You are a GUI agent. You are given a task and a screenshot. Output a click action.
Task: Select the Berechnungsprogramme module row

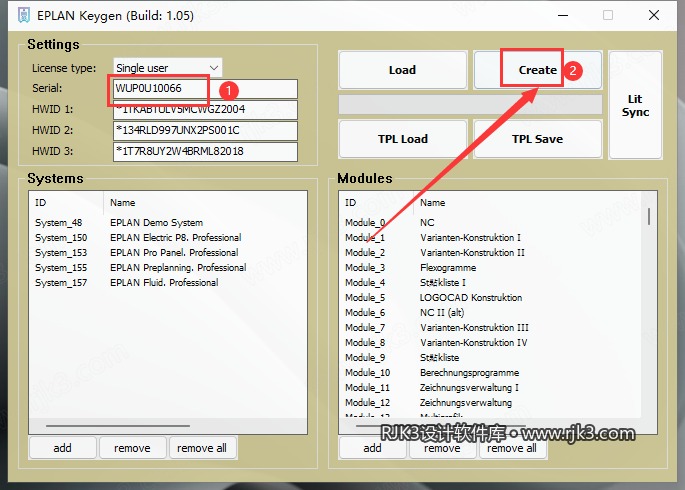(490, 373)
